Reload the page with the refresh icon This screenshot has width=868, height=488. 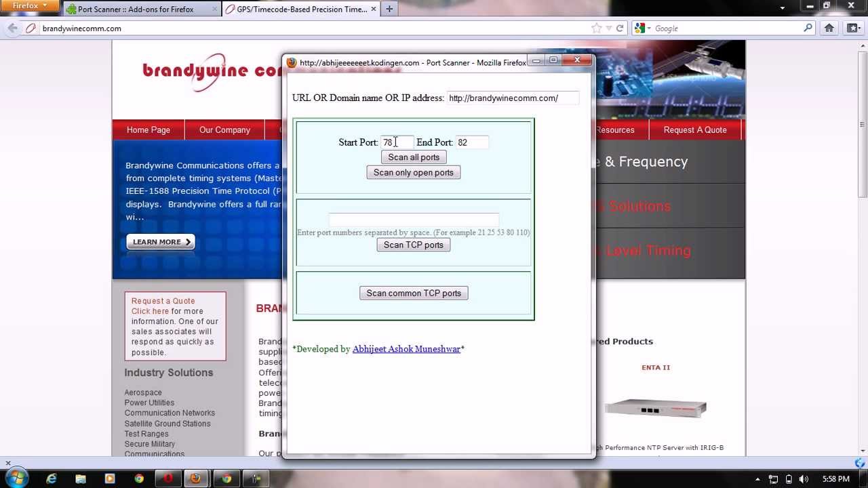(x=620, y=28)
